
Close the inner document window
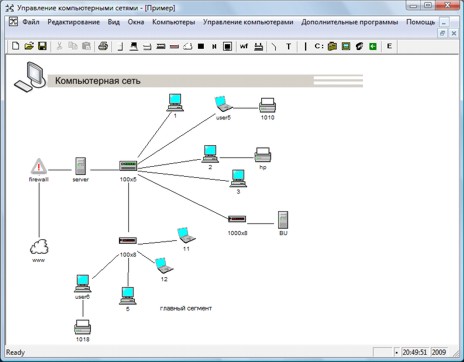(x=454, y=33)
